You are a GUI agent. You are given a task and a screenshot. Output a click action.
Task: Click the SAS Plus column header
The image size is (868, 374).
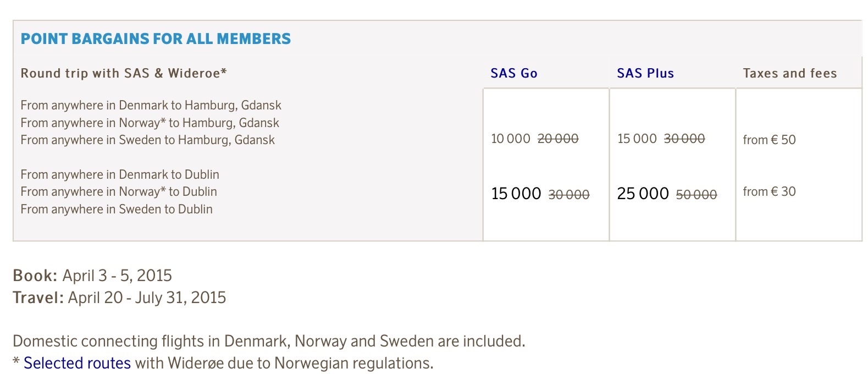click(645, 73)
